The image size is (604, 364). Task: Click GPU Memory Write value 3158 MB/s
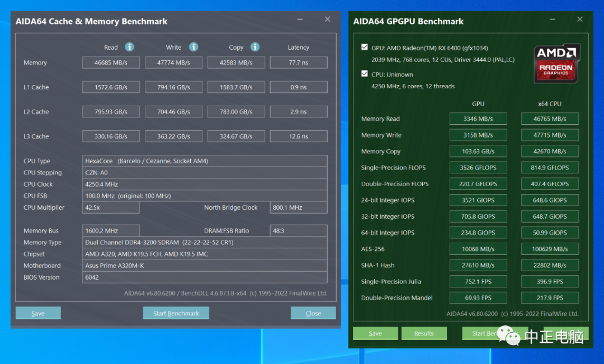(478, 135)
